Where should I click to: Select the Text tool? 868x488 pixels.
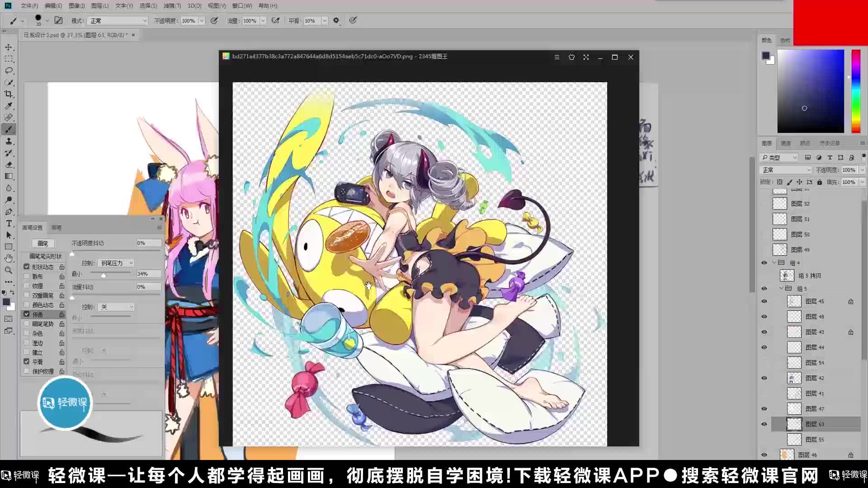(x=8, y=223)
